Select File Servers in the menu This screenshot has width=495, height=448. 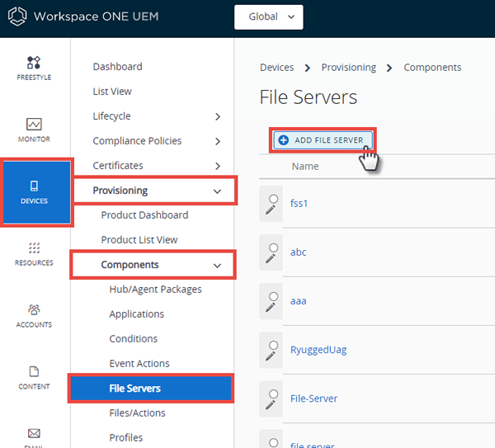[x=151, y=389]
